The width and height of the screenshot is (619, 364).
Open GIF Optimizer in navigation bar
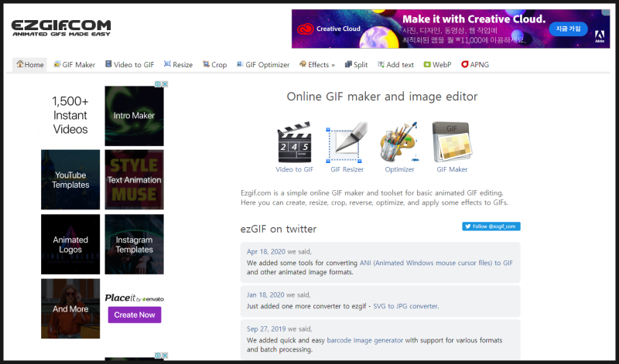click(x=263, y=65)
